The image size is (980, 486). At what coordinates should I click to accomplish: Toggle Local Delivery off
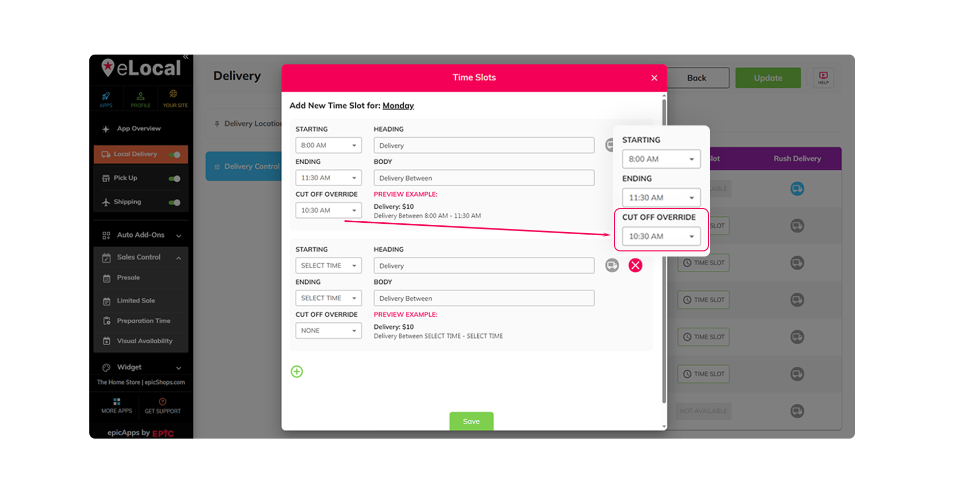(175, 154)
